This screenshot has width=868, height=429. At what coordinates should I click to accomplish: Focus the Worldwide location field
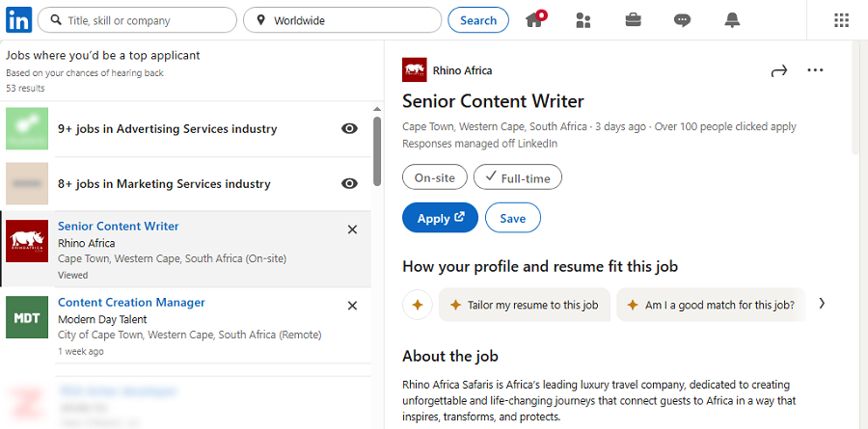coord(342,20)
